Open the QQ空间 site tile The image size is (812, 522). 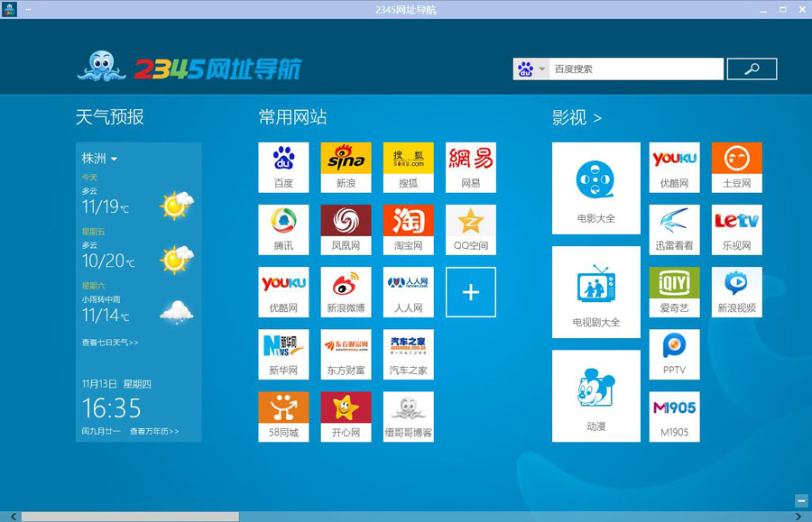coord(471,230)
